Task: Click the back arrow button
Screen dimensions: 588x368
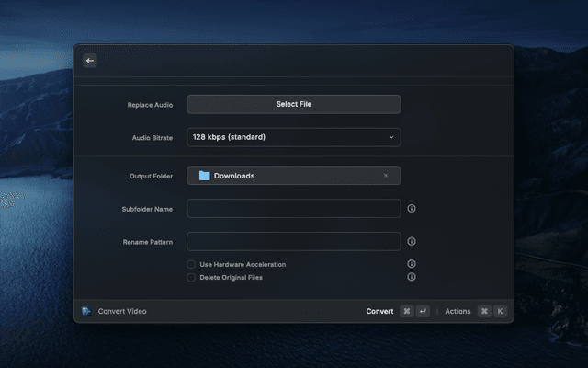Action: (x=90, y=61)
